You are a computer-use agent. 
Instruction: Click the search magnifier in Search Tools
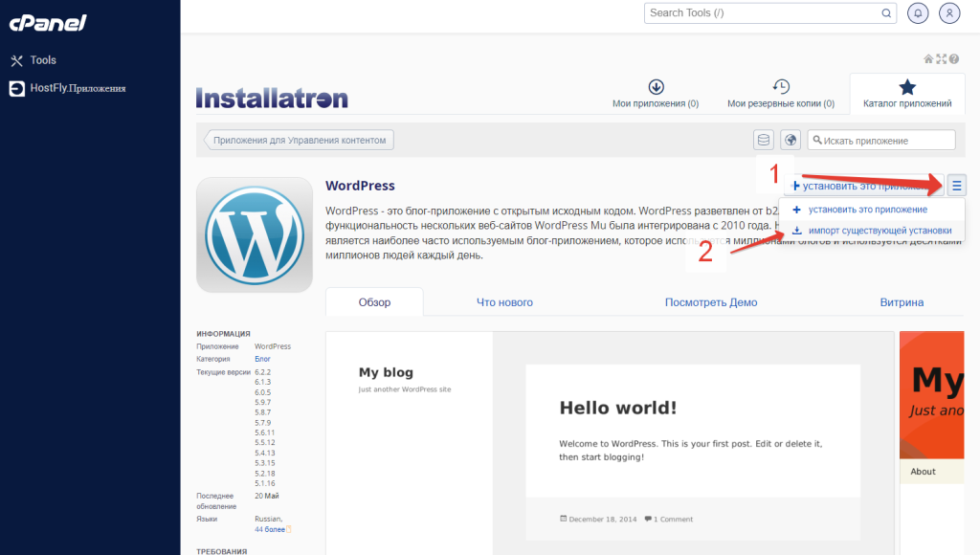coord(885,13)
